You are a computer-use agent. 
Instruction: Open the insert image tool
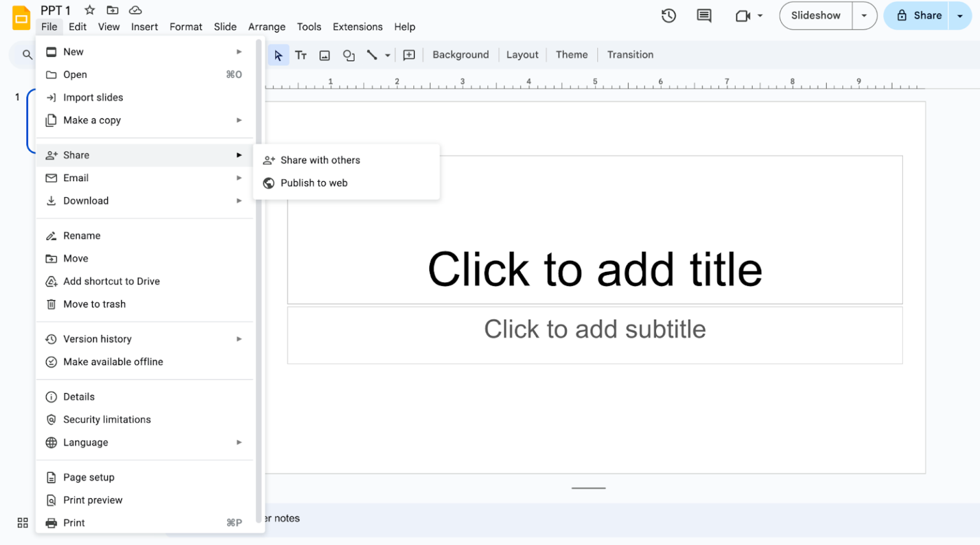pyautogui.click(x=324, y=55)
